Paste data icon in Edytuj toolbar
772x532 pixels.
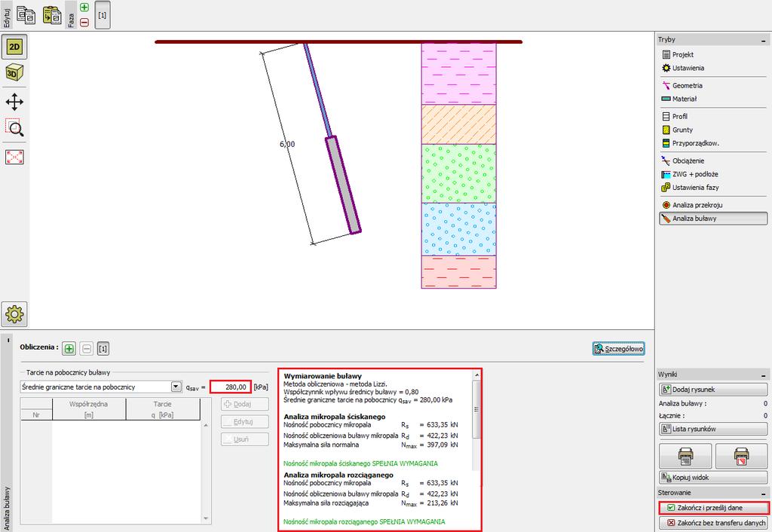coord(52,15)
